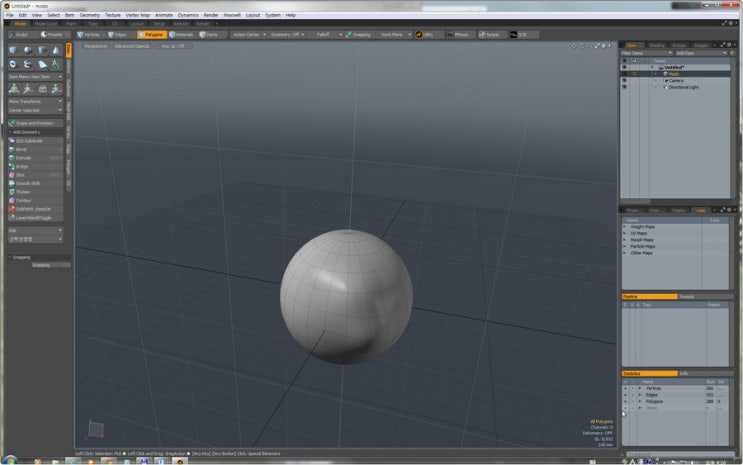The image size is (743, 465).
Task: Toggle Polygons selection mode
Action: coord(151,35)
